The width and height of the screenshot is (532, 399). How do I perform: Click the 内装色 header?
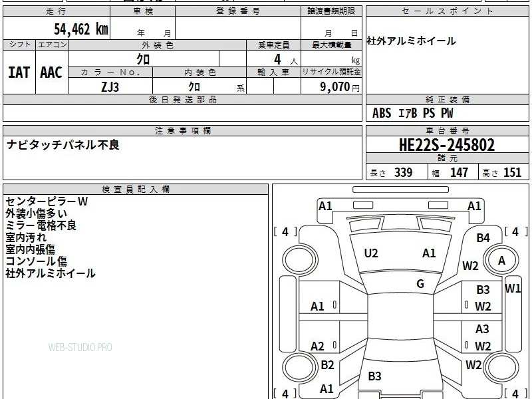tap(200, 72)
